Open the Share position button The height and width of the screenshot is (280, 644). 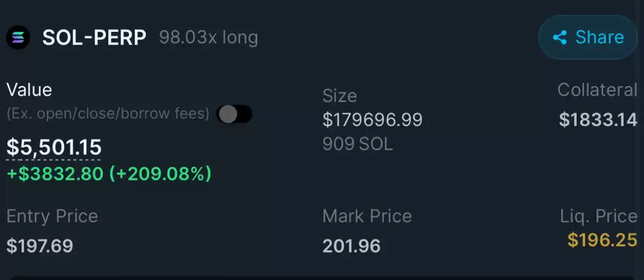(588, 37)
